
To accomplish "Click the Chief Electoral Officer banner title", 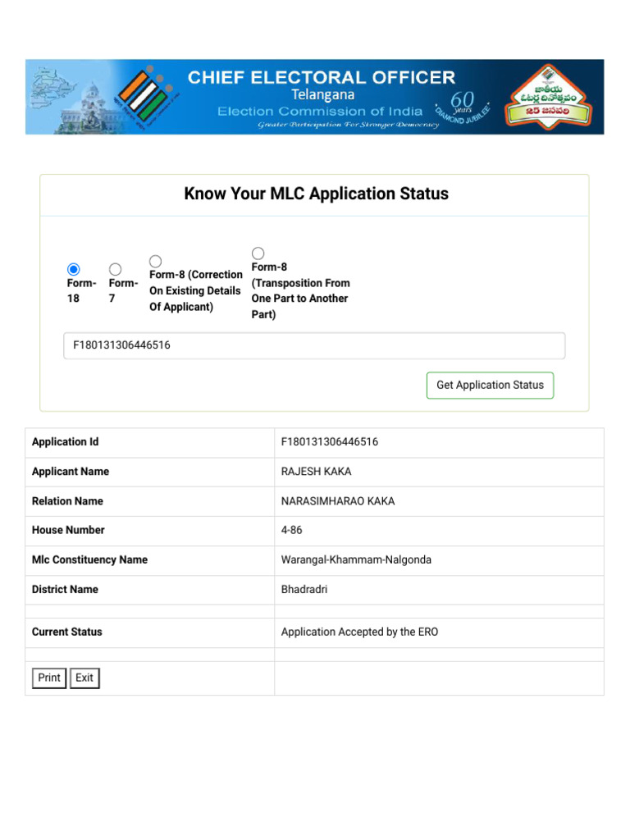I will click(x=322, y=78).
